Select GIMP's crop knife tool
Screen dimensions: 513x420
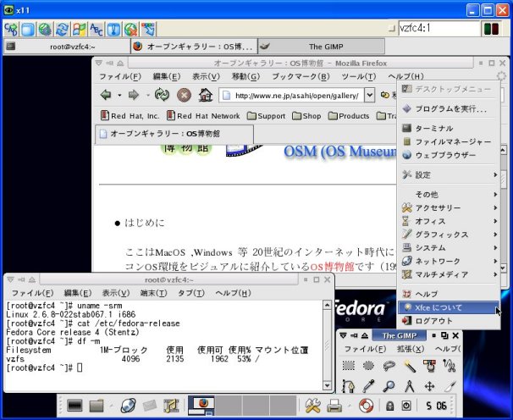pyautogui.click(x=450, y=386)
